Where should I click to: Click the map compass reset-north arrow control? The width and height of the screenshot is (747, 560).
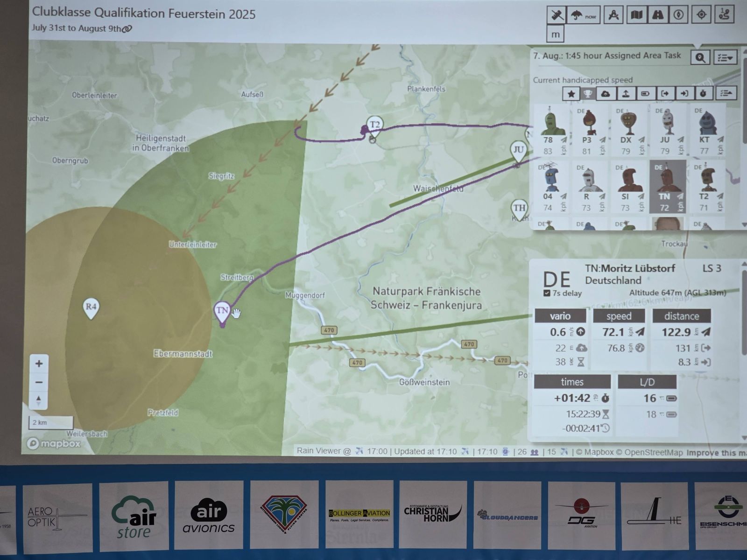(x=39, y=400)
